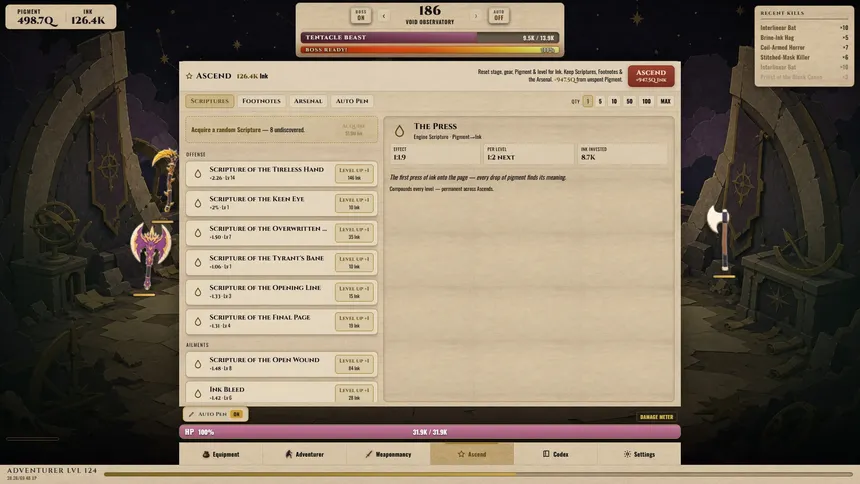Screen dimensions: 860x484
Task: Switch to the Auto Pen tab
Action: pyautogui.click(x=352, y=101)
